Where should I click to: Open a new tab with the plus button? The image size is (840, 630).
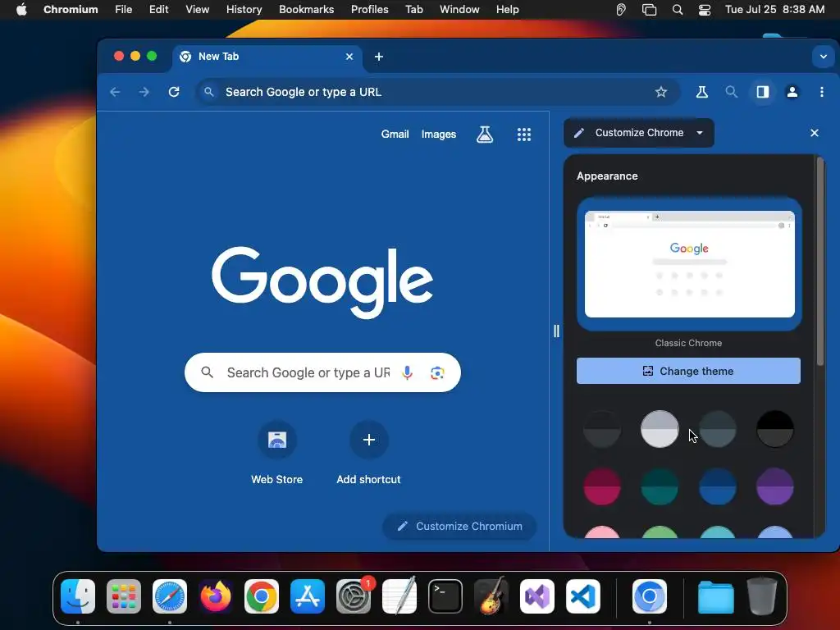pyautogui.click(x=379, y=57)
